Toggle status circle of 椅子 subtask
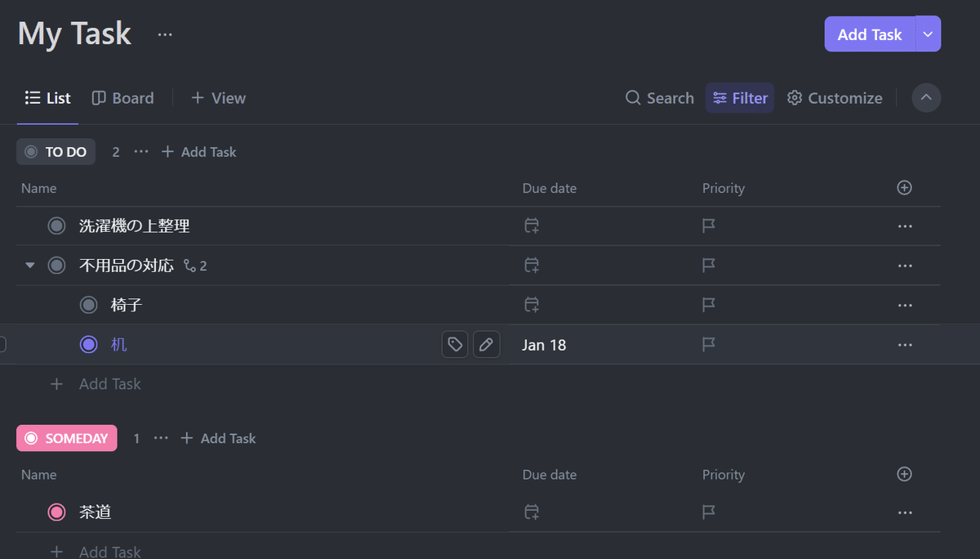This screenshot has height=559, width=980. 88,305
